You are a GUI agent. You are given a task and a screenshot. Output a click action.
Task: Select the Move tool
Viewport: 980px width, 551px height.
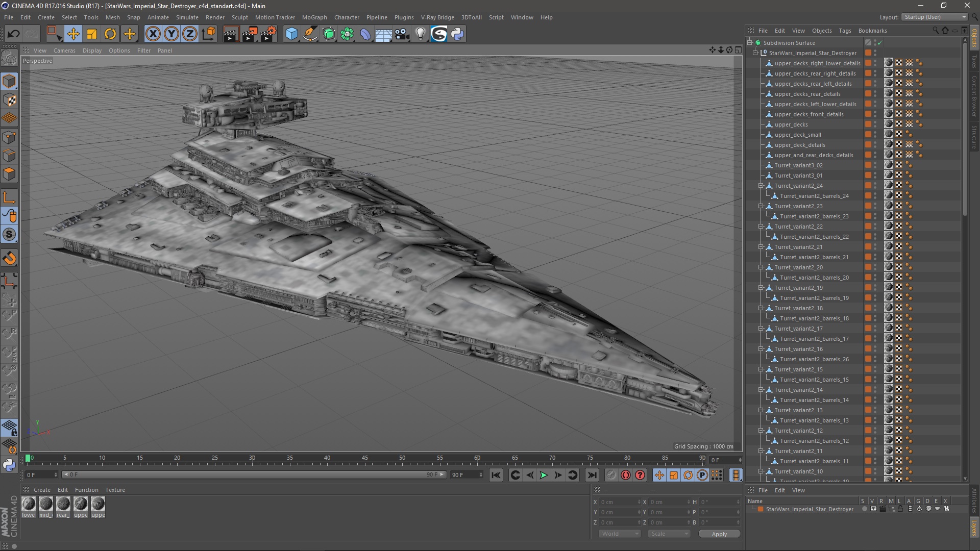coord(73,34)
